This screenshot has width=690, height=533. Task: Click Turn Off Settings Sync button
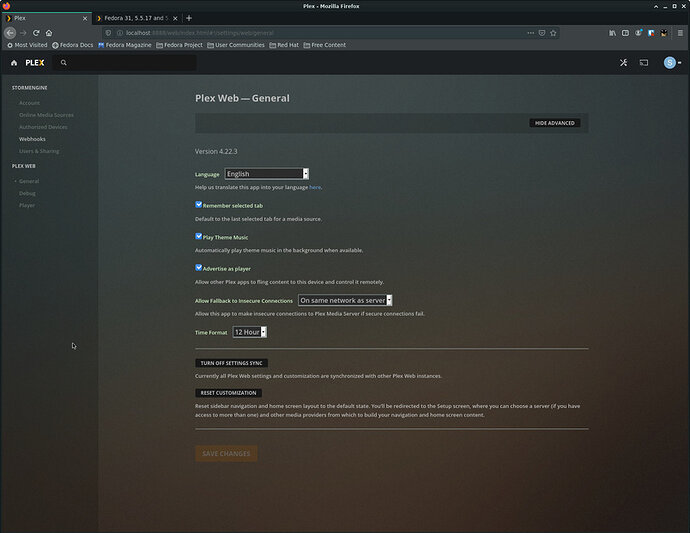coord(231,363)
